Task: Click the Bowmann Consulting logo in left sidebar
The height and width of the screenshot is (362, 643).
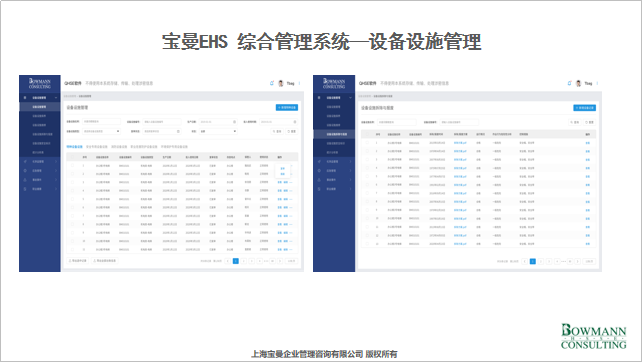Action: [40, 84]
